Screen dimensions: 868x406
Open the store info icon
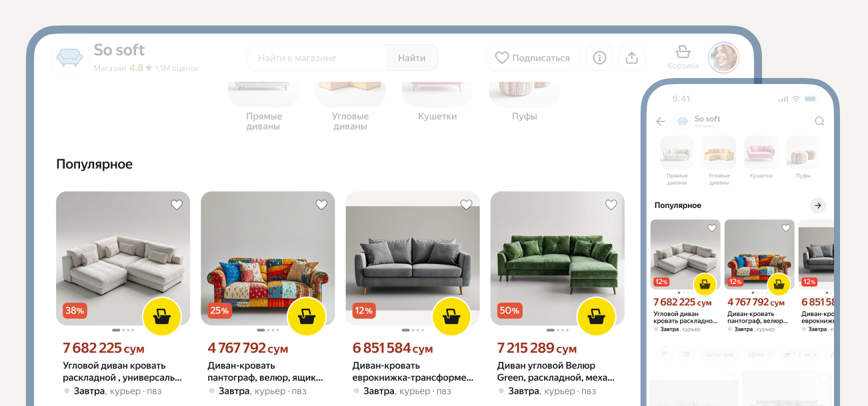599,58
